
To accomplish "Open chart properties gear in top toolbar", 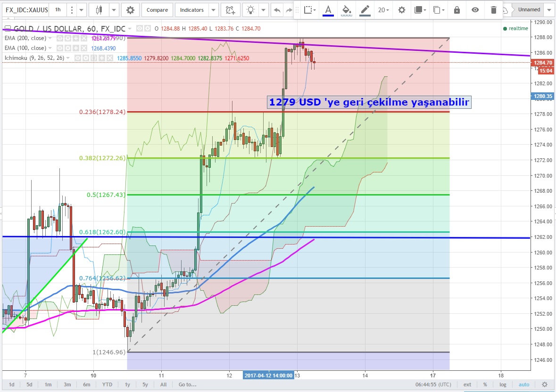I will click(x=130, y=10).
